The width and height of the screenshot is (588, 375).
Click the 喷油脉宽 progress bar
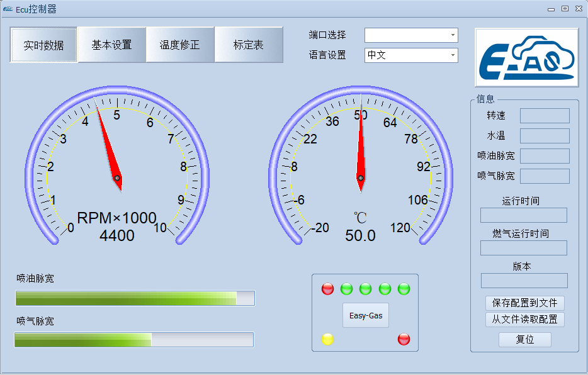[135, 298]
